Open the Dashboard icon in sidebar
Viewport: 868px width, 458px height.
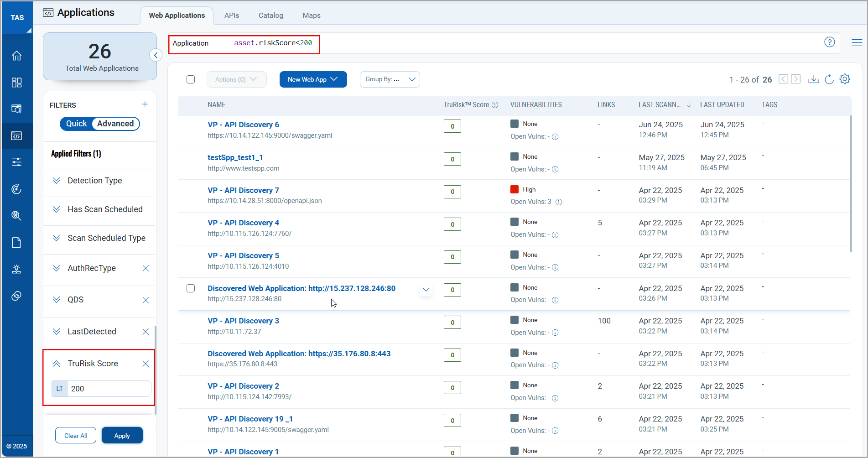pos(16,83)
